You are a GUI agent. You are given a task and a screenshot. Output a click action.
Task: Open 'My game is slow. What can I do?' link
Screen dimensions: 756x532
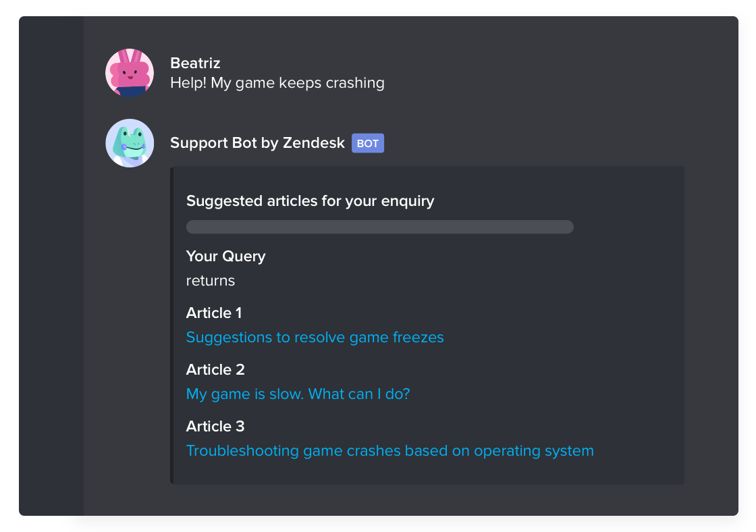pos(298,394)
